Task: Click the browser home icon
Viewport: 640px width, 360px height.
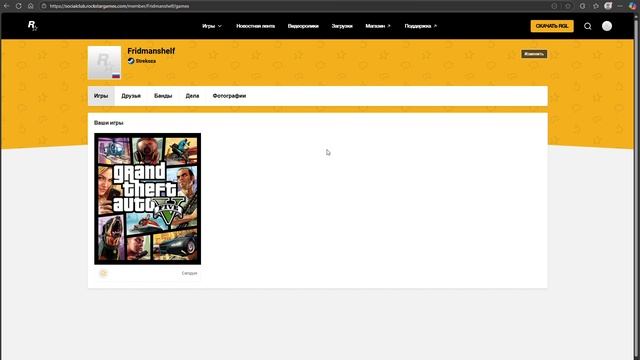Action: coord(31,6)
